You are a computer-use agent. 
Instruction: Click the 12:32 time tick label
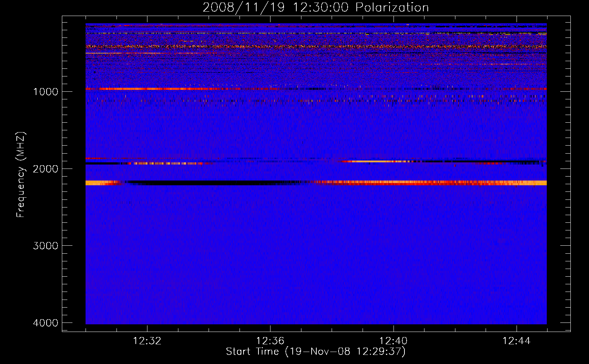147,341
